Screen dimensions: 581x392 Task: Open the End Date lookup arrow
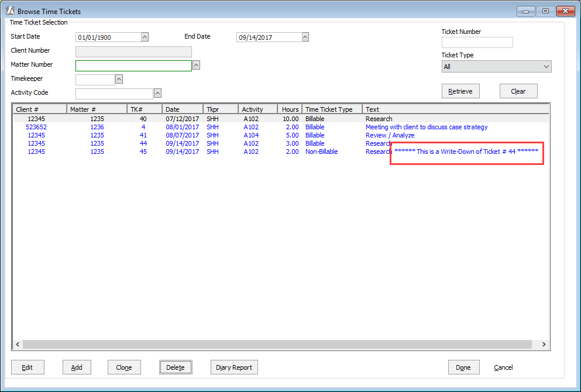(305, 37)
